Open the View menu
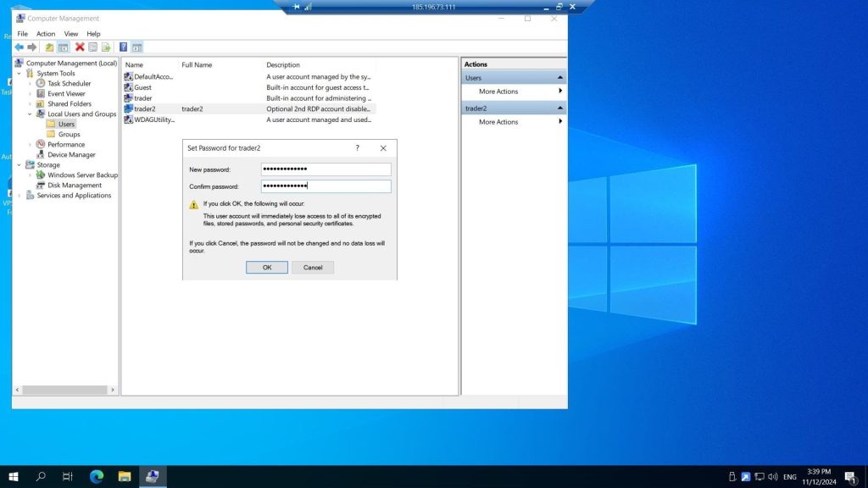The height and width of the screenshot is (488, 868). pos(71,34)
